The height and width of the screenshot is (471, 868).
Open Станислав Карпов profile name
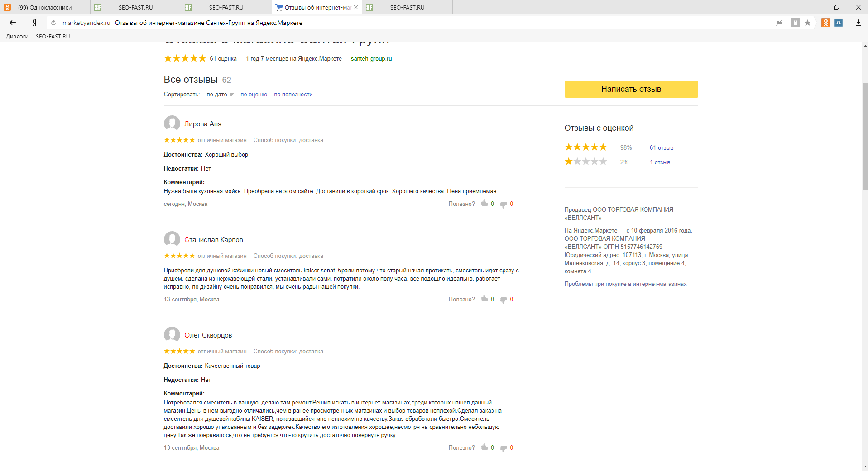[x=214, y=240]
